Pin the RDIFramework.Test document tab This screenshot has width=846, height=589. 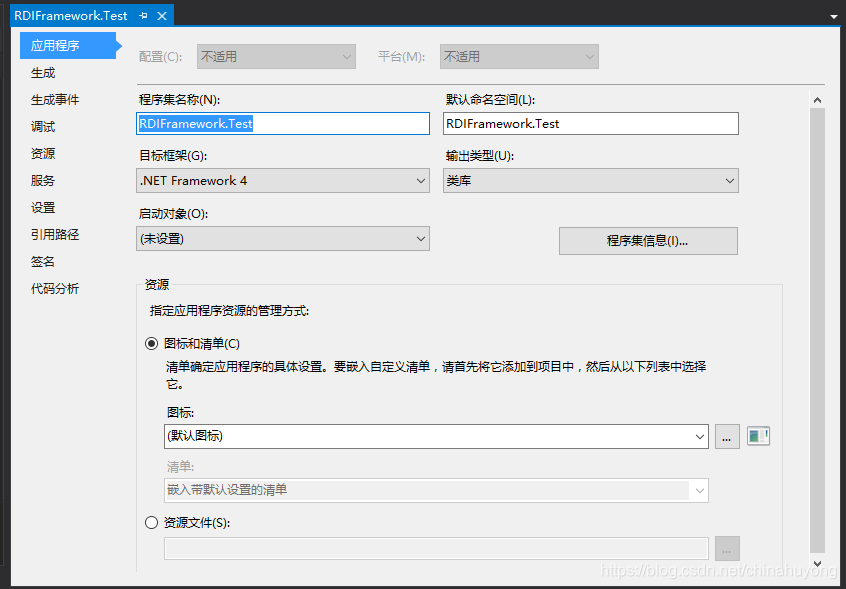(143, 16)
